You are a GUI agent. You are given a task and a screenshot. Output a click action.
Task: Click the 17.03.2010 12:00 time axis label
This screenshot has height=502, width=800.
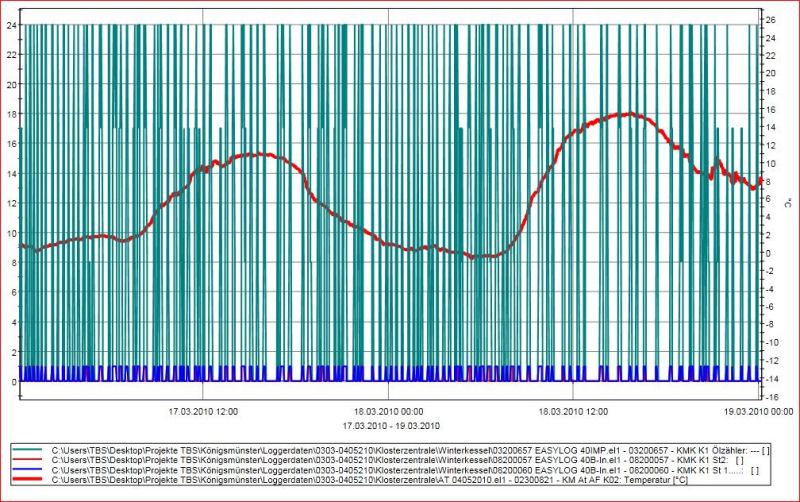tap(203, 411)
